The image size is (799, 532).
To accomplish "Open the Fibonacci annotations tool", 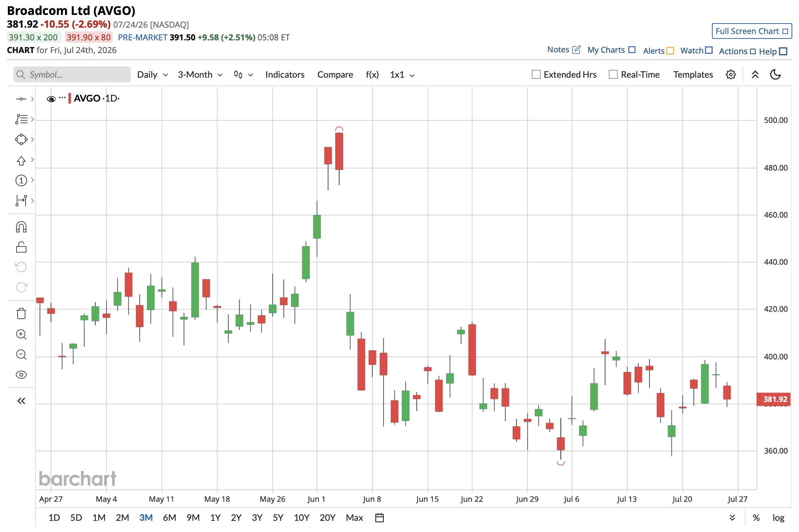I will click(x=21, y=119).
